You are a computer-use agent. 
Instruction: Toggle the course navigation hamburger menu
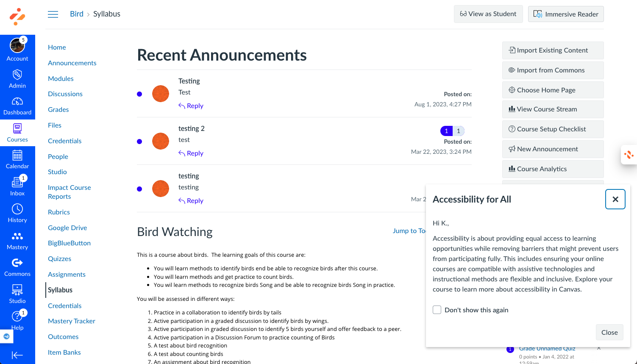pyautogui.click(x=53, y=14)
